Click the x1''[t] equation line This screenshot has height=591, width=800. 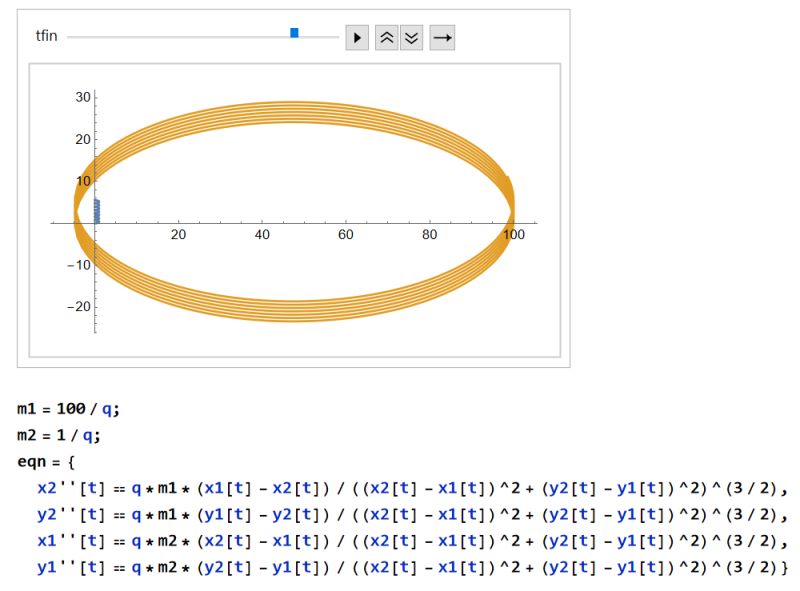(x=413, y=541)
